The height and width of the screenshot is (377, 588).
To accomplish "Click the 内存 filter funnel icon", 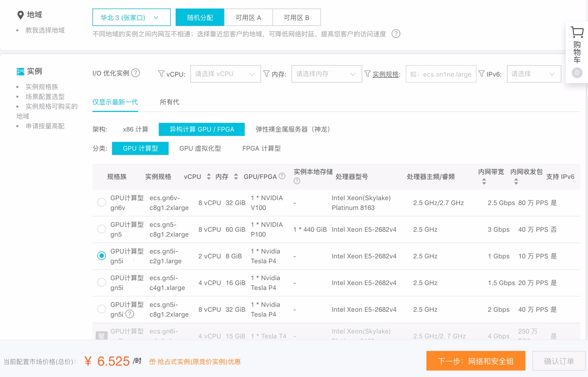I will [266, 74].
